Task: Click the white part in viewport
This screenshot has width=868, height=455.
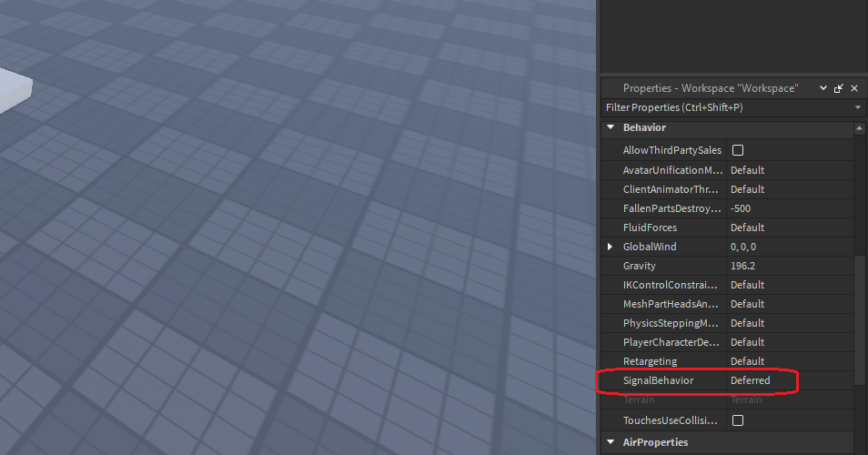Action: (15, 91)
